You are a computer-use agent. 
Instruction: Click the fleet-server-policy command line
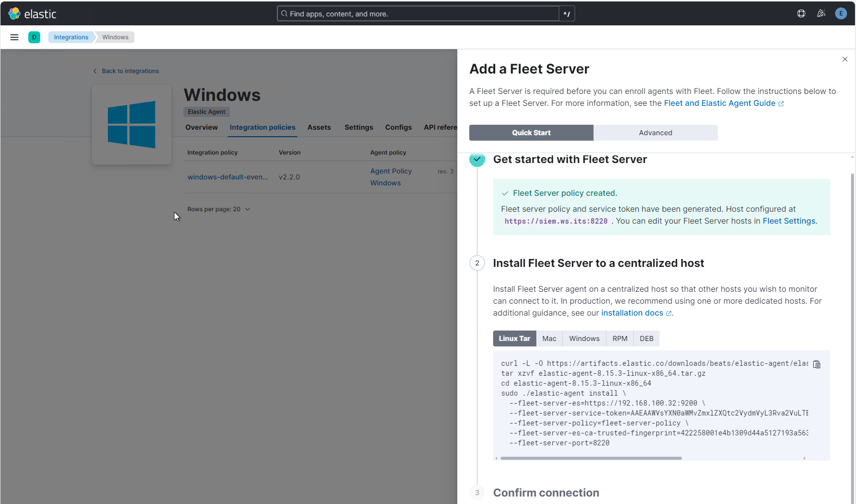coord(599,423)
